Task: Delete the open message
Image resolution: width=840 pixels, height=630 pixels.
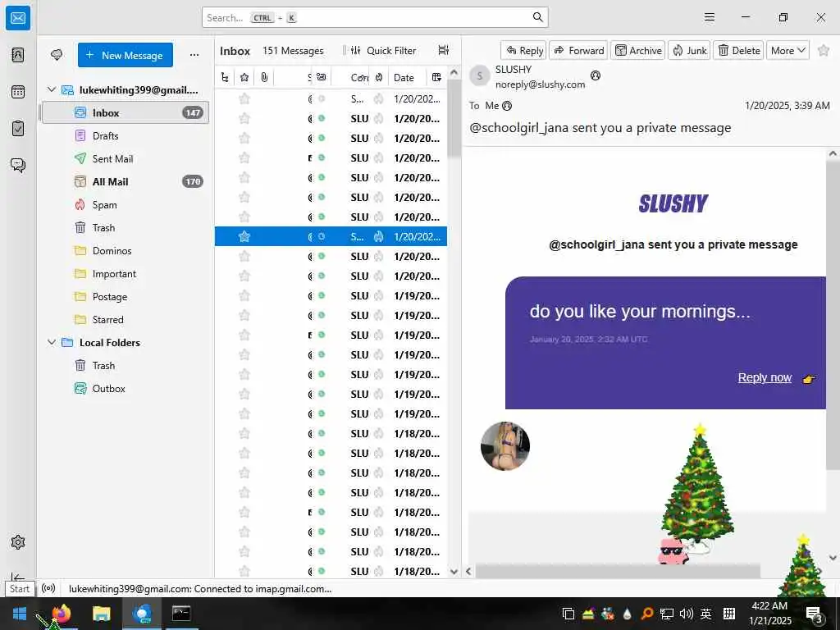Action: pos(738,50)
